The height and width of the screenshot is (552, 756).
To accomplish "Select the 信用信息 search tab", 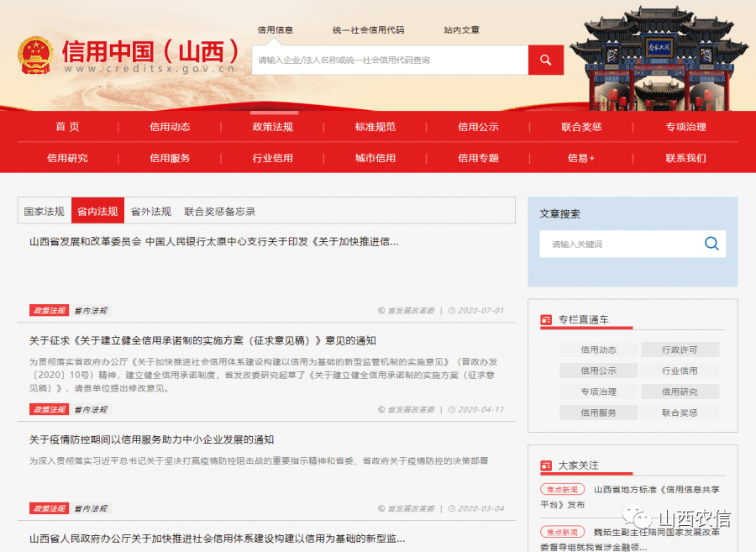I will (276, 30).
